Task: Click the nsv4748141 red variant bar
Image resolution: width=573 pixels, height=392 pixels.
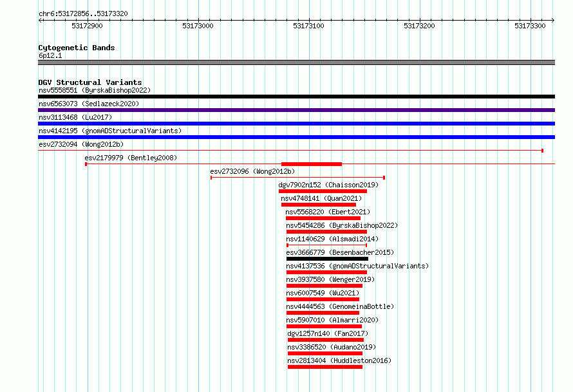Action: [319, 205]
